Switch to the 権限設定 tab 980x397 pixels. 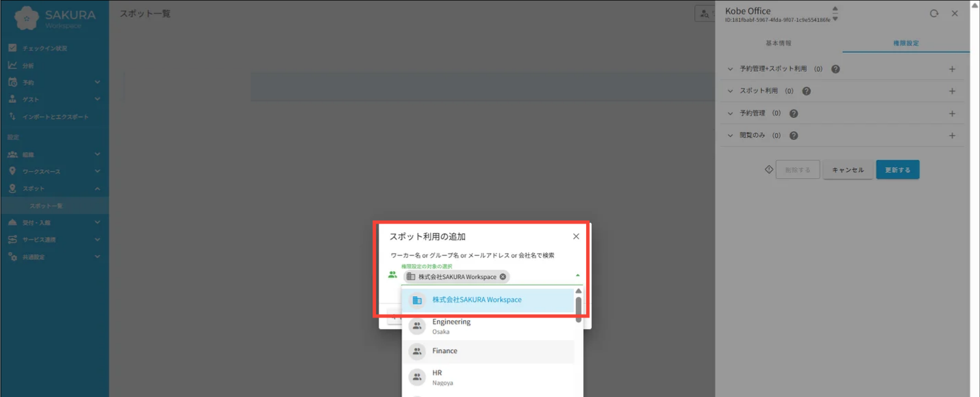click(906, 43)
